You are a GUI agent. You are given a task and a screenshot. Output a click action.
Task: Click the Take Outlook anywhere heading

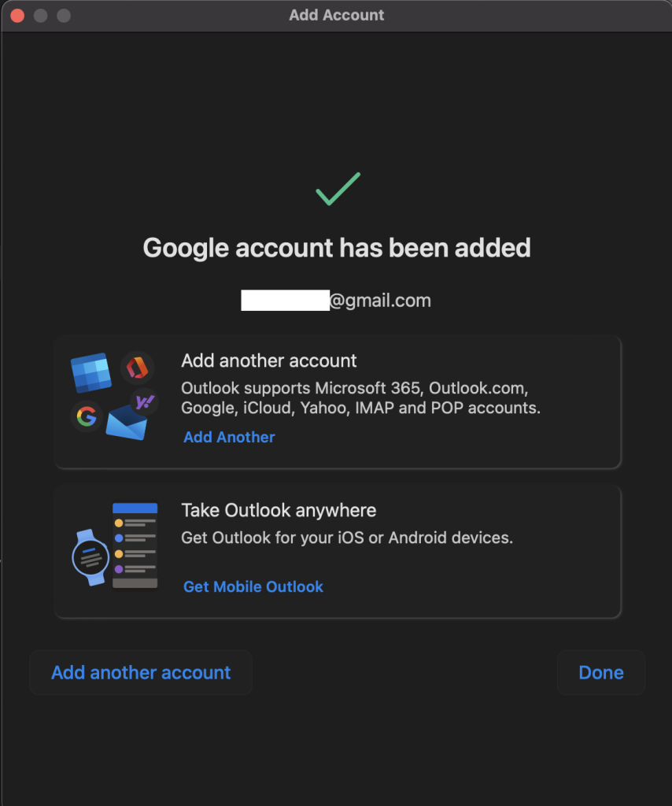(279, 510)
